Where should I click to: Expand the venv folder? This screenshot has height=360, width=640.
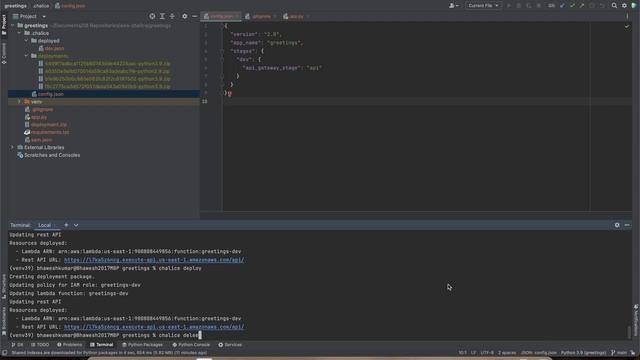click(19, 102)
